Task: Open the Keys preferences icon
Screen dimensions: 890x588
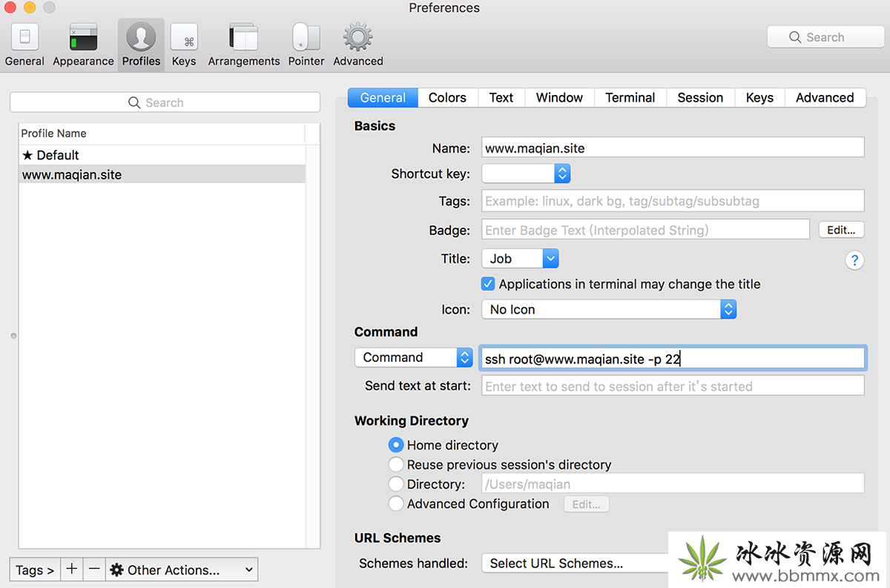Action: point(184,44)
